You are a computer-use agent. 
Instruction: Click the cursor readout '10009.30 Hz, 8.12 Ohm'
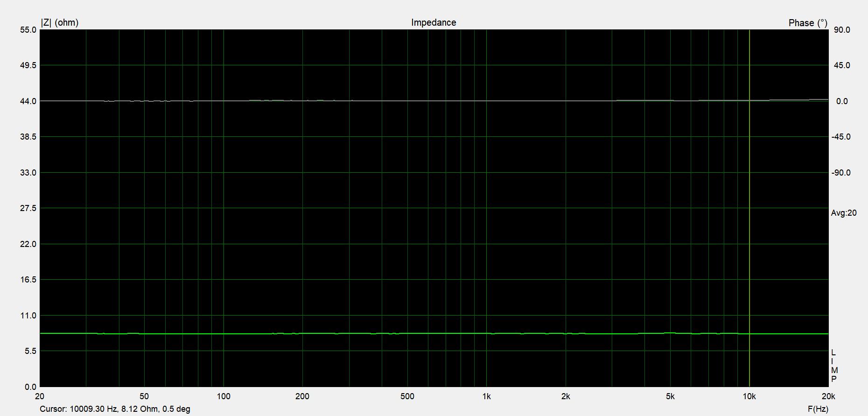pyautogui.click(x=113, y=409)
